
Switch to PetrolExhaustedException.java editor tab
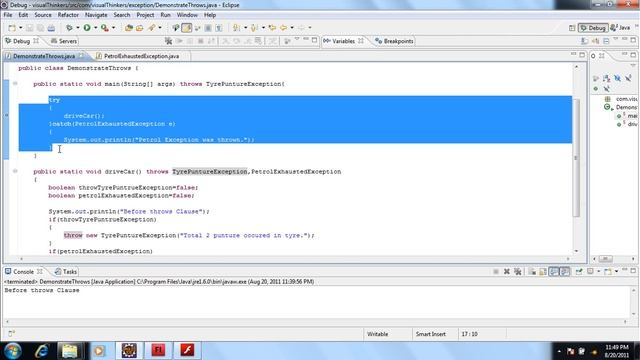point(141,56)
